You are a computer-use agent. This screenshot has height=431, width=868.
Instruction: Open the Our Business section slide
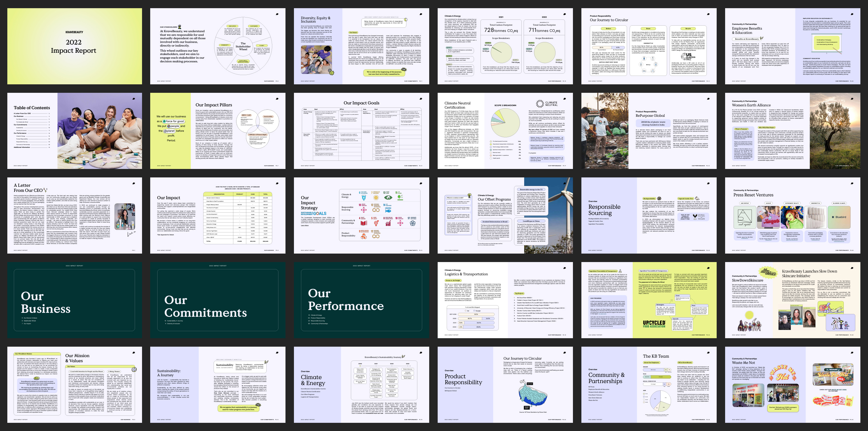[x=74, y=300]
